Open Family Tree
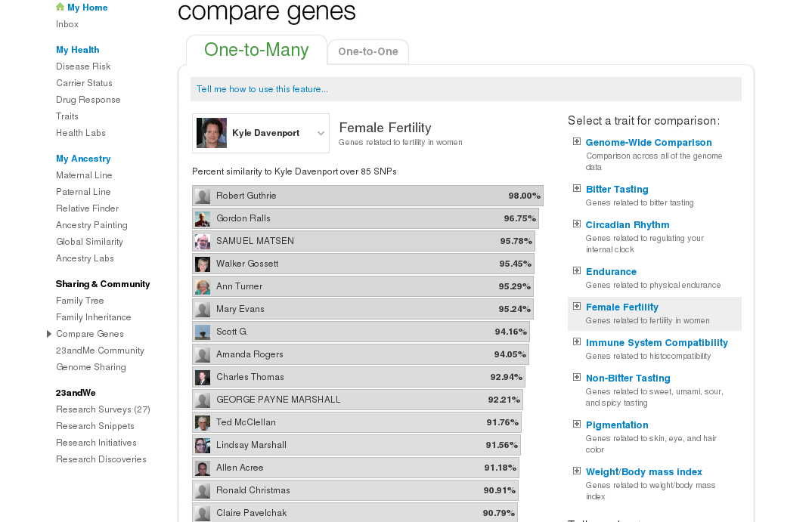812x522 pixels. click(x=79, y=300)
